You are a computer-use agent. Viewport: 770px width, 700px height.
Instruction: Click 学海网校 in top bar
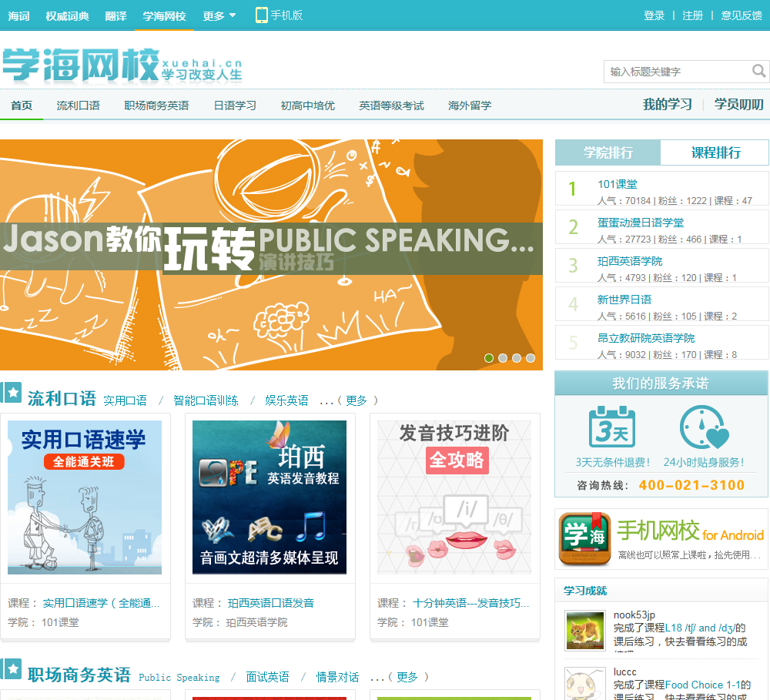coord(165,15)
